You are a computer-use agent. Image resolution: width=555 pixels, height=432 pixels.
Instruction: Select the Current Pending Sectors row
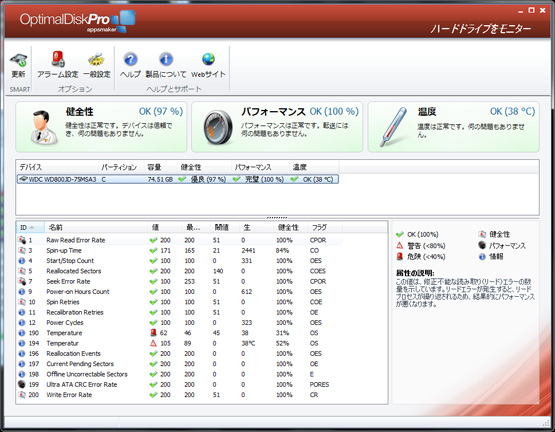pos(179,364)
